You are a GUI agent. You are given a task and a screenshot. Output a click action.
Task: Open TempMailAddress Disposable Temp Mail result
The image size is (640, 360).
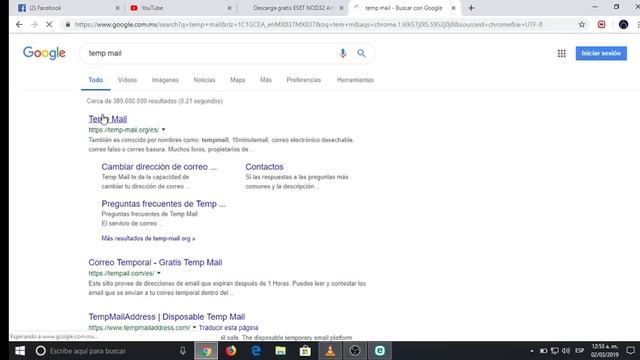click(x=167, y=317)
